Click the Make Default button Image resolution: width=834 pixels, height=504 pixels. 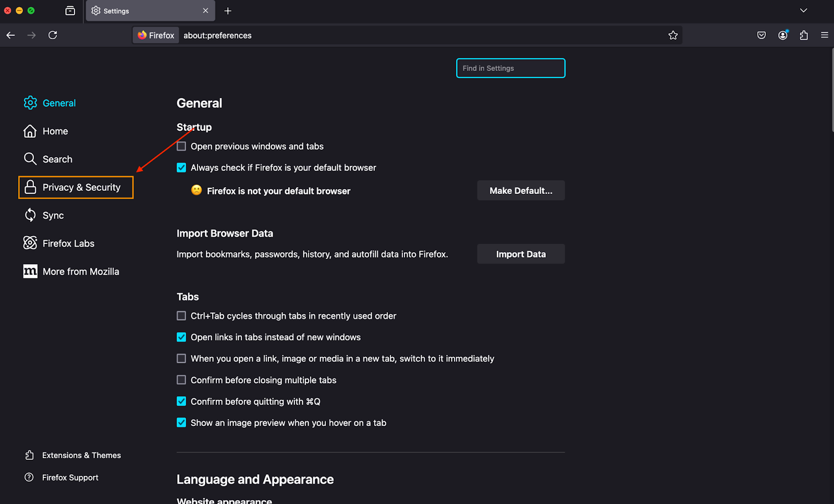coord(521,191)
